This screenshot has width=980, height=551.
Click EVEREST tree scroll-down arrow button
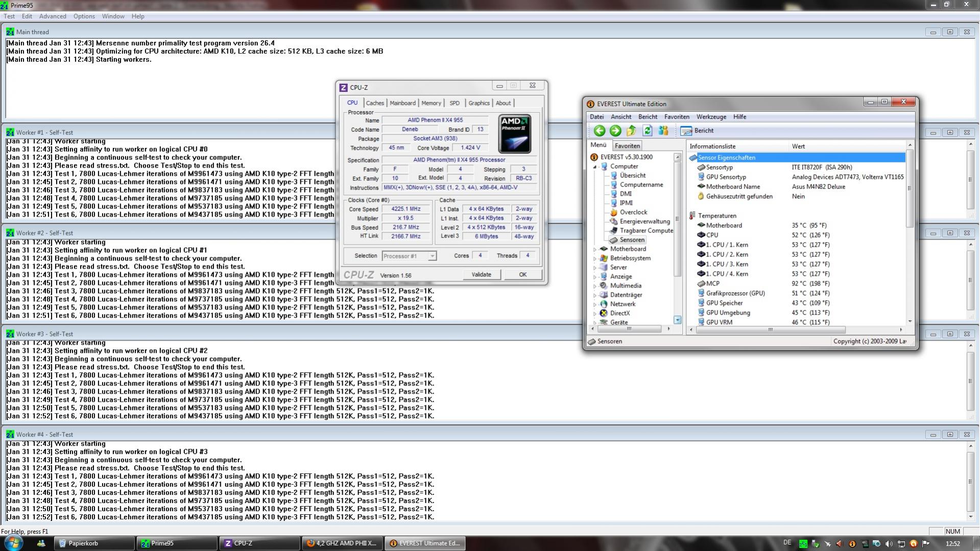tap(677, 320)
